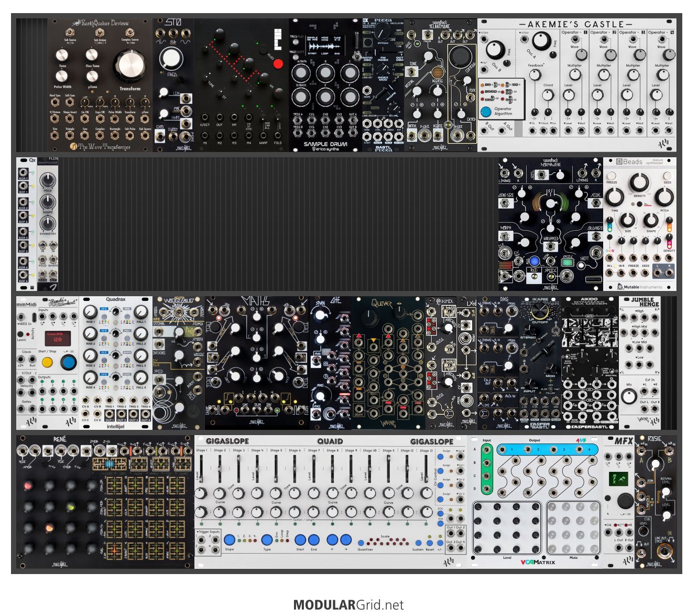Click the SYMMETRY knob on the FLD6 wavefolder
This screenshot has width=698, height=616.
coord(48,224)
